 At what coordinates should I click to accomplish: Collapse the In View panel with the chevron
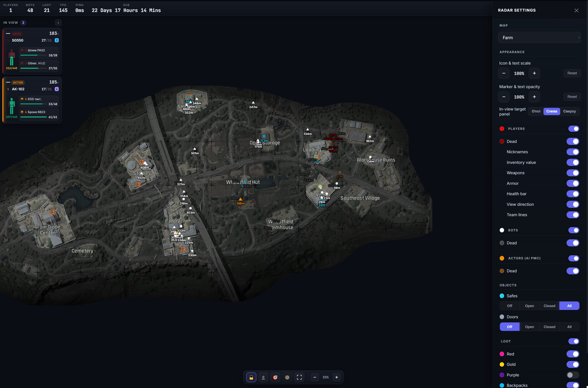coord(58,23)
